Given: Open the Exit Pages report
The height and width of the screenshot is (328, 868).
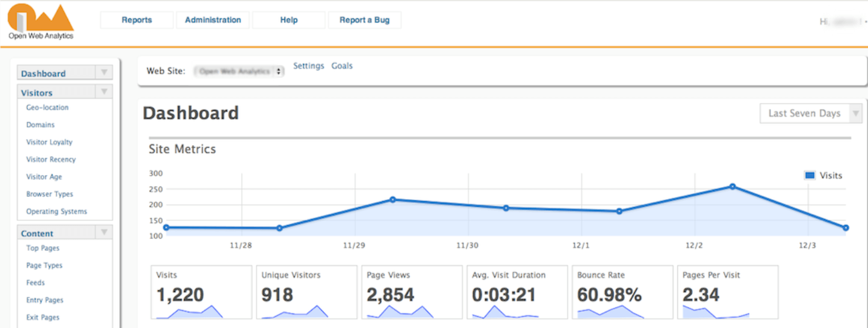Looking at the screenshot, I should 43,318.
